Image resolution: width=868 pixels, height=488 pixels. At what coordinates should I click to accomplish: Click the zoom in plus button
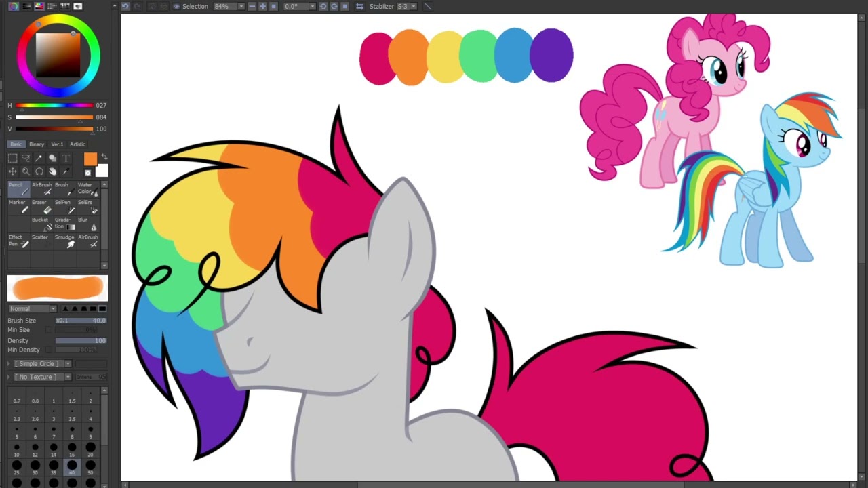coord(263,6)
